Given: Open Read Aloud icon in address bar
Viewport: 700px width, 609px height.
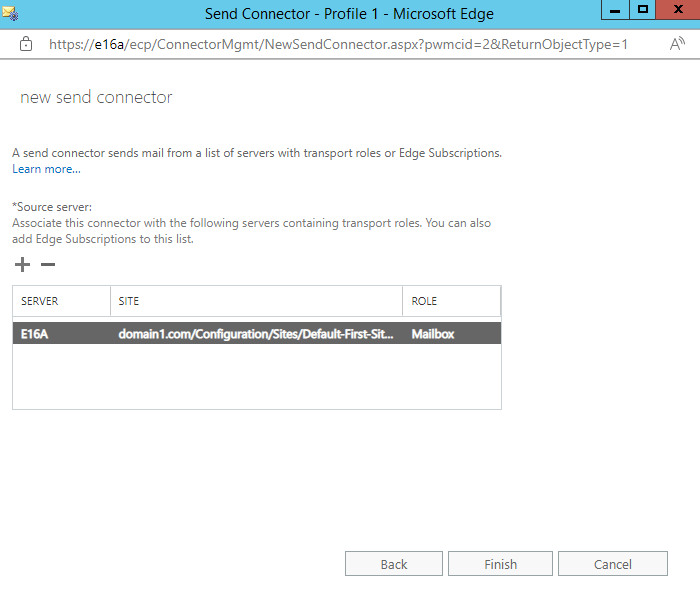Looking at the screenshot, I should (677, 44).
